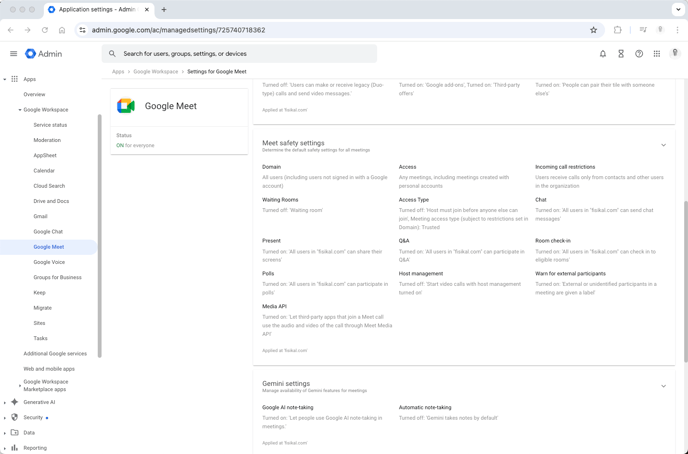688x454 pixels.
Task: Click the Generative AI sparkle icon
Action: tap(14, 402)
